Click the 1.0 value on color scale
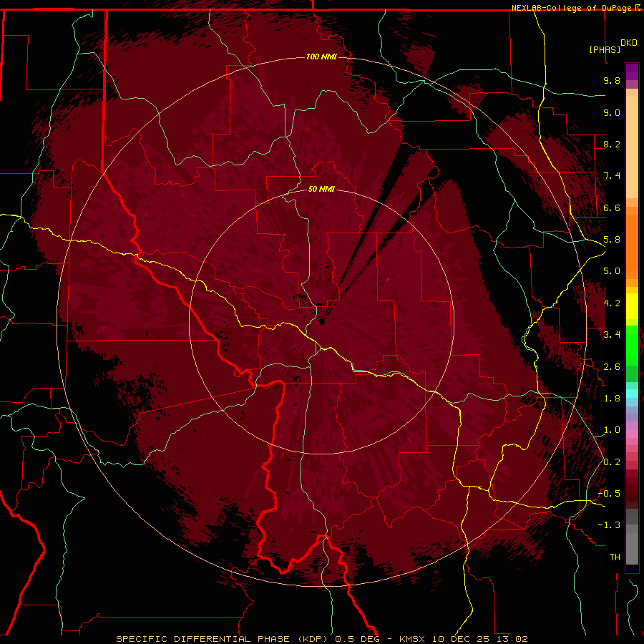This screenshot has width=644, height=644. 612,430
